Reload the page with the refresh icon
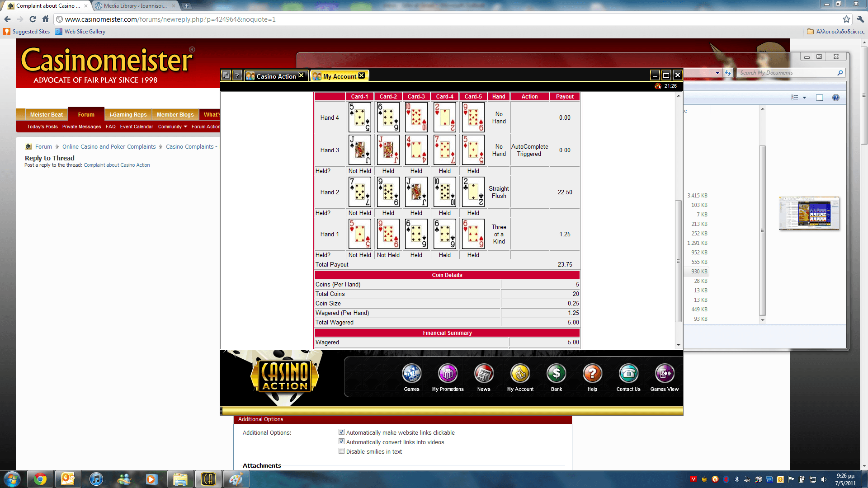868x488 pixels. [x=33, y=19]
